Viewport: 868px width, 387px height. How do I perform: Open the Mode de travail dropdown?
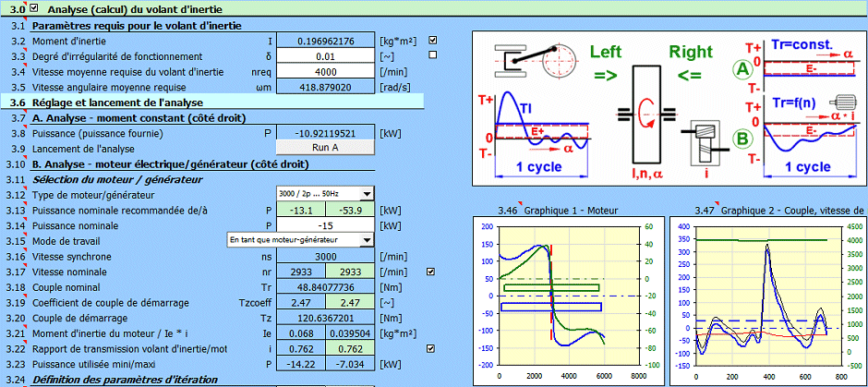point(367,240)
